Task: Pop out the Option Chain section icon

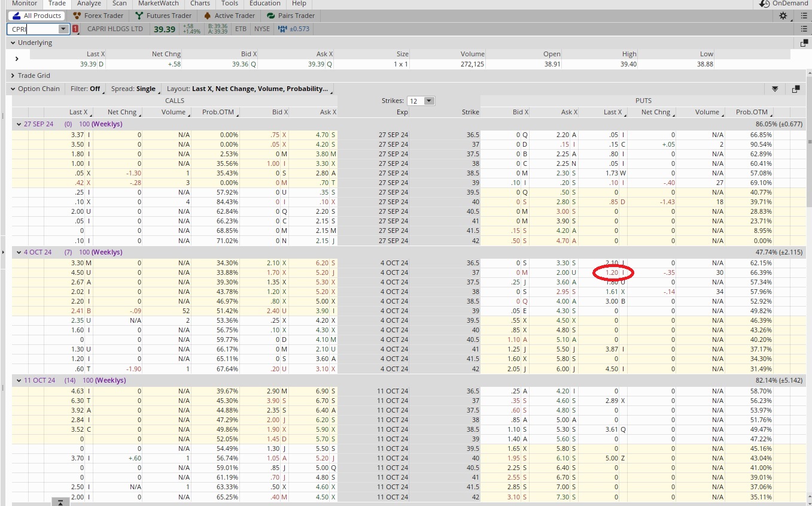Action: point(795,89)
